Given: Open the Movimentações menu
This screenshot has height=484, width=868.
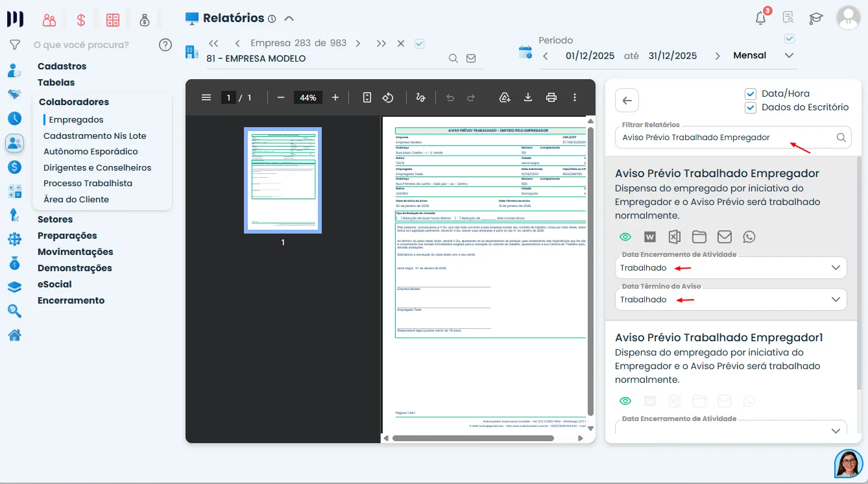Looking at the screenshot, I should coord(75,252).
